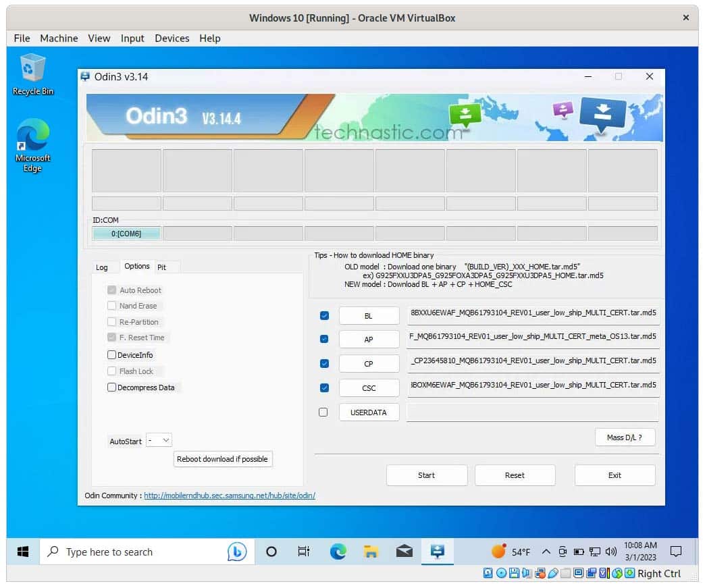Launch Microsoft Edge from the desktop shortcut
Screen dimensions: 705x588
click(x=32, y=145)
